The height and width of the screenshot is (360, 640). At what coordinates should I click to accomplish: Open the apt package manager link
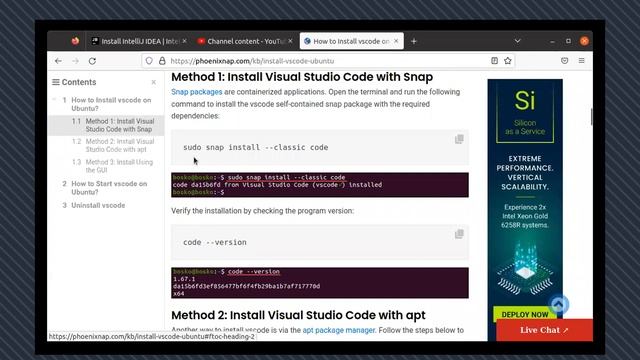point(338,330)
